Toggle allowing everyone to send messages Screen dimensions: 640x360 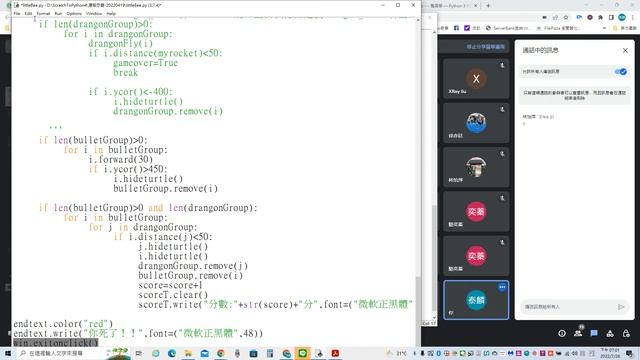click(620, 71)
